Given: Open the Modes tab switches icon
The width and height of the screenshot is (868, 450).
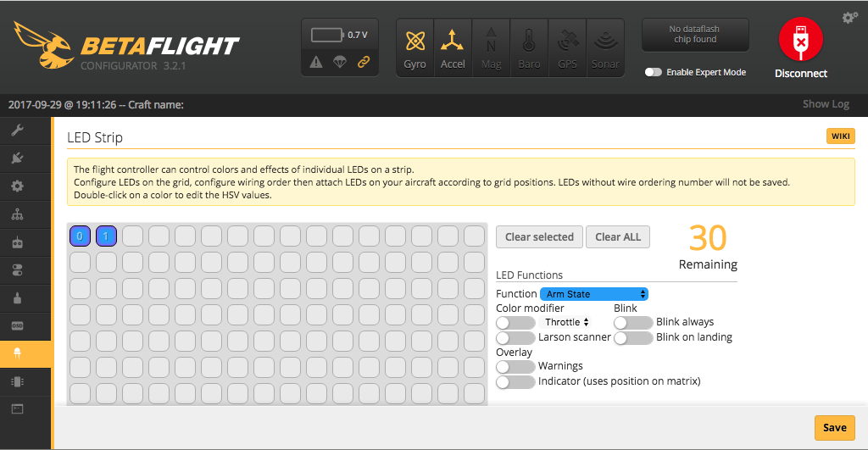Looking at the screenshot, I should [17, 270].
